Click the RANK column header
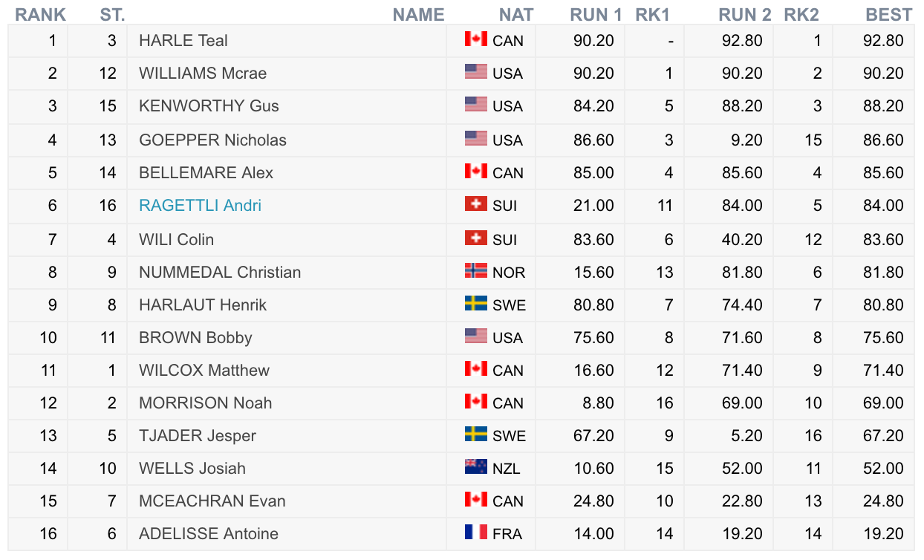The width and height of the screenshot is (924, 560). 41,14
